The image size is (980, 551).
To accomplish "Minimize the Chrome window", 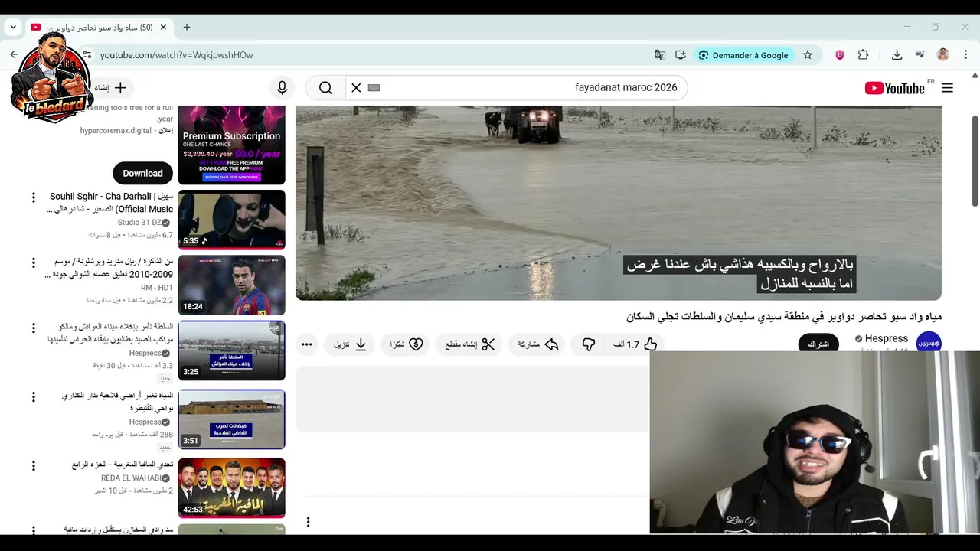I will pyautogui.click(x=907, y=27).
